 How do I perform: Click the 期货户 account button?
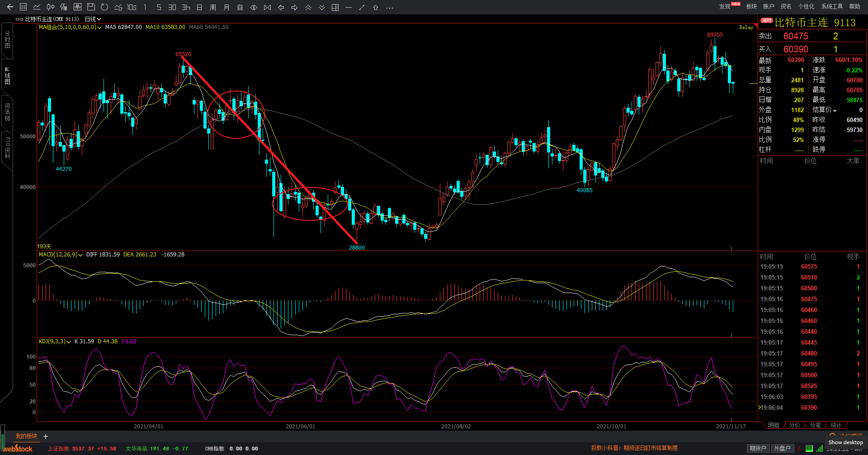pyautogui.click(x=758, y=448)
